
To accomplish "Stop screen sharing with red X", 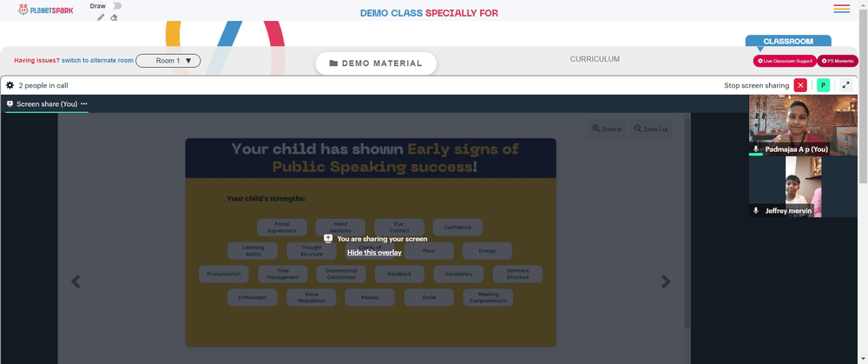I will click(x=800, y=85).
